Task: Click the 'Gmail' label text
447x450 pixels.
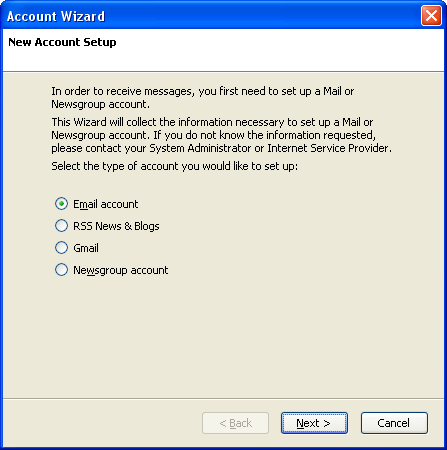Action: (86, 248)
